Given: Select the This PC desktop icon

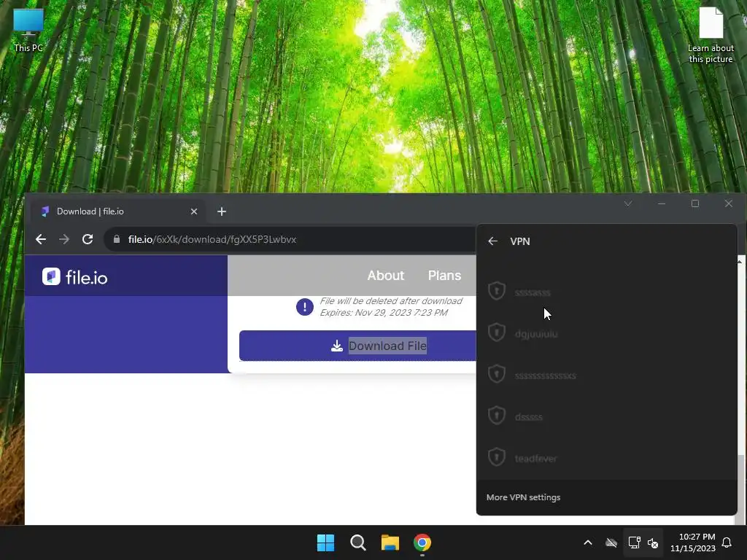Looking at the screenshot, I should click(28, 31).
